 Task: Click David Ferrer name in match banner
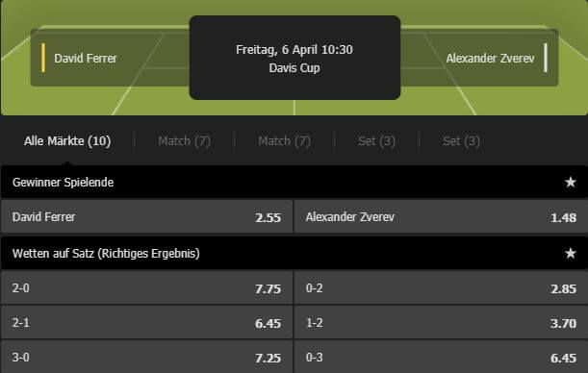pyautogui.click(x=86, y=58)
